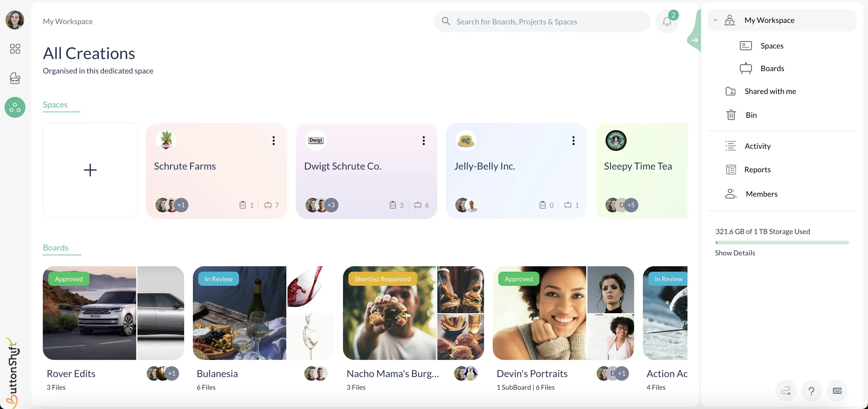Viewport: 868px width, 409px height.
Task: Open the green workspace avatar at sidebar bottom
Action: (x=14, y=107)
